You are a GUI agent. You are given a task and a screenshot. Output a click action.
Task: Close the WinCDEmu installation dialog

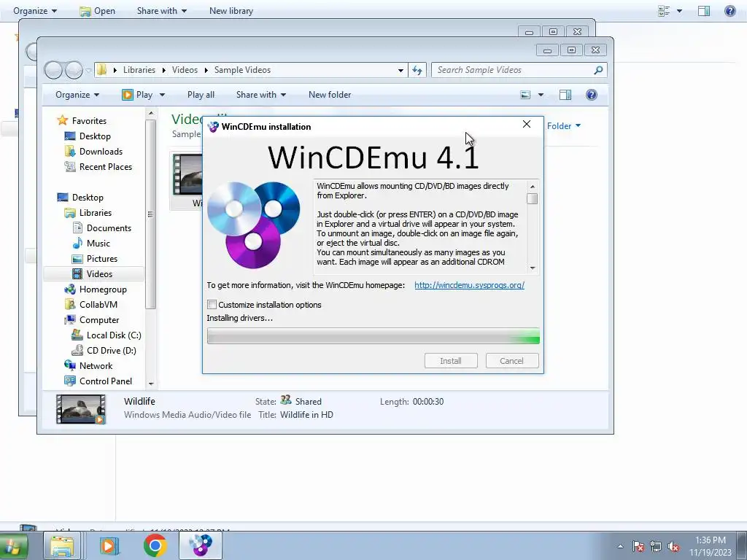(527, 124)
